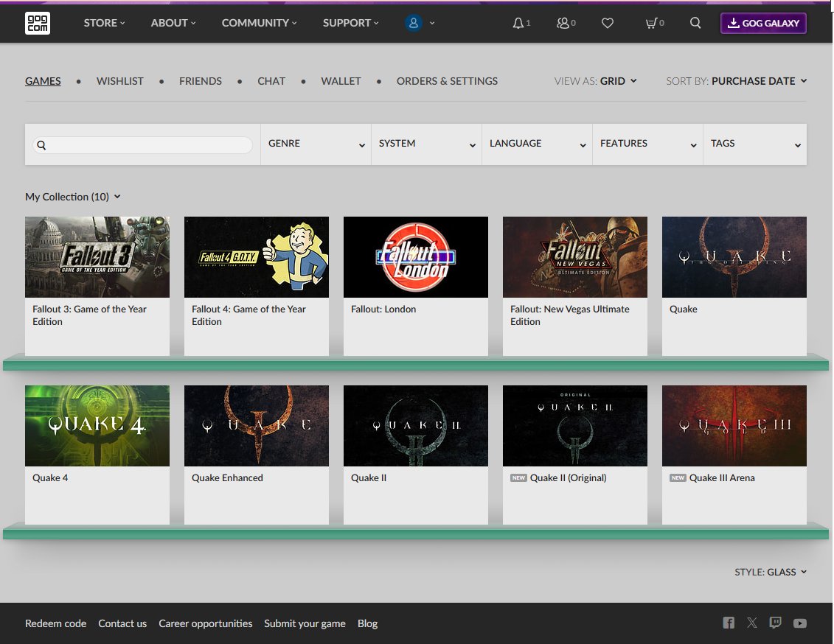Switch to the FRIENDS tab
This screenshot has height=644, width=834.
click(201, 81)
